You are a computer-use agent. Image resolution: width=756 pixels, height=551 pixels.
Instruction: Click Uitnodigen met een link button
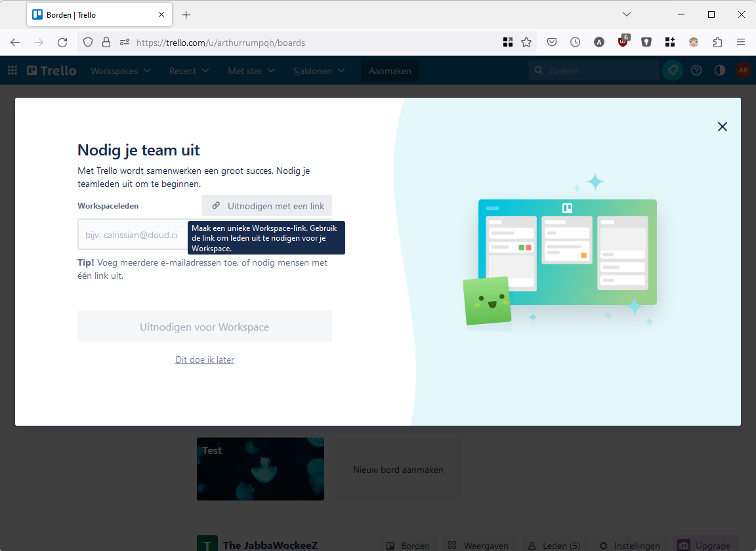coord(267,206)
